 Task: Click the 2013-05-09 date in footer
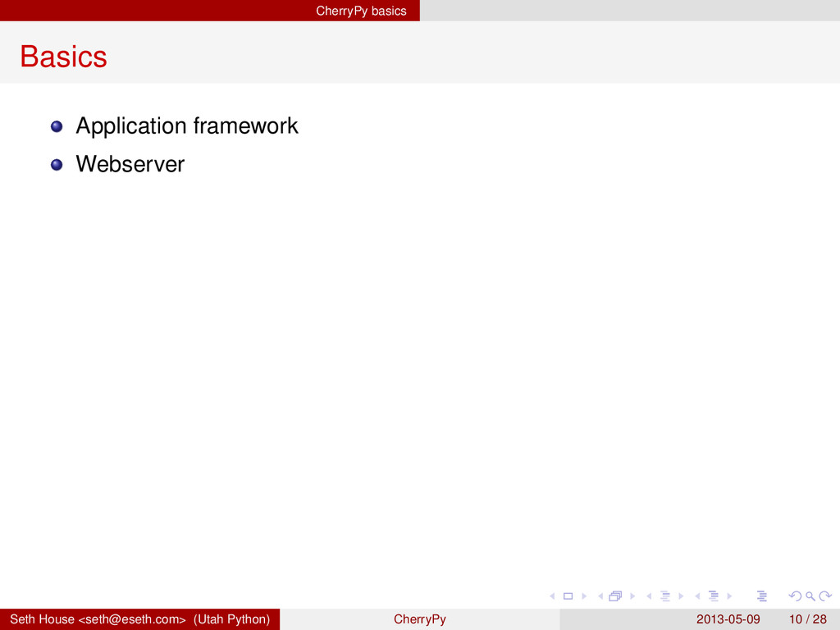728,619
